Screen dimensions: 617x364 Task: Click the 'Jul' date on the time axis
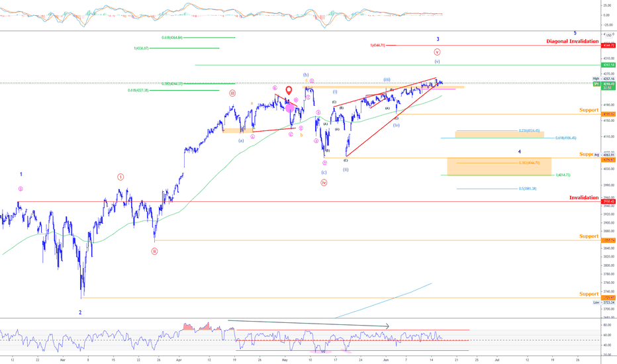click(497, 359)
